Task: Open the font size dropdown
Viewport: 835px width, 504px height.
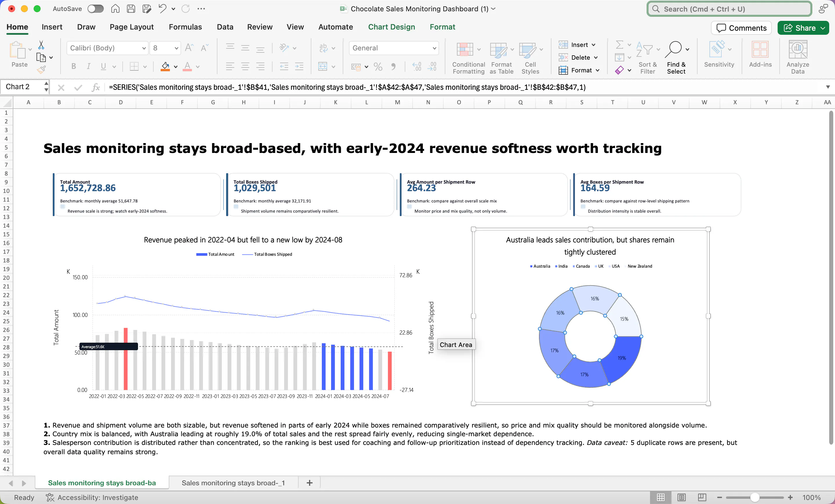Action: [177, 48]
